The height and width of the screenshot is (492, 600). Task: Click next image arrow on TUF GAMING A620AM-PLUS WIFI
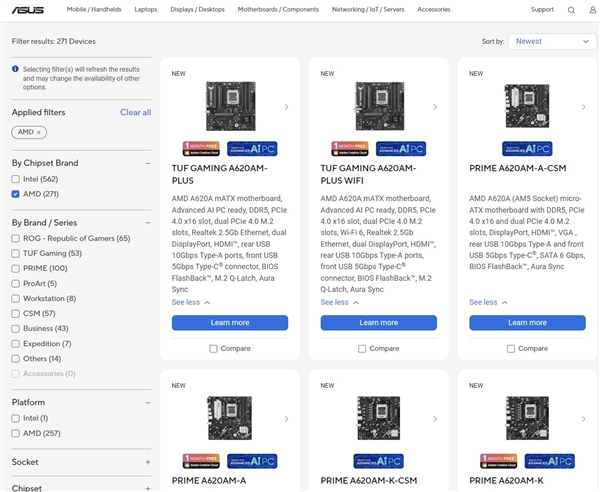pyautogui.click(x=435, y=107)
